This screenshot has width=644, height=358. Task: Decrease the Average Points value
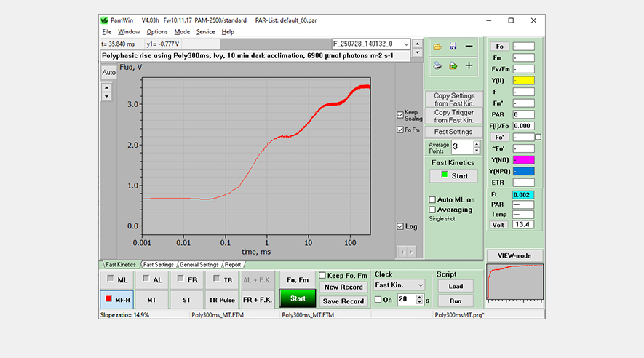(x=477, y=151)
